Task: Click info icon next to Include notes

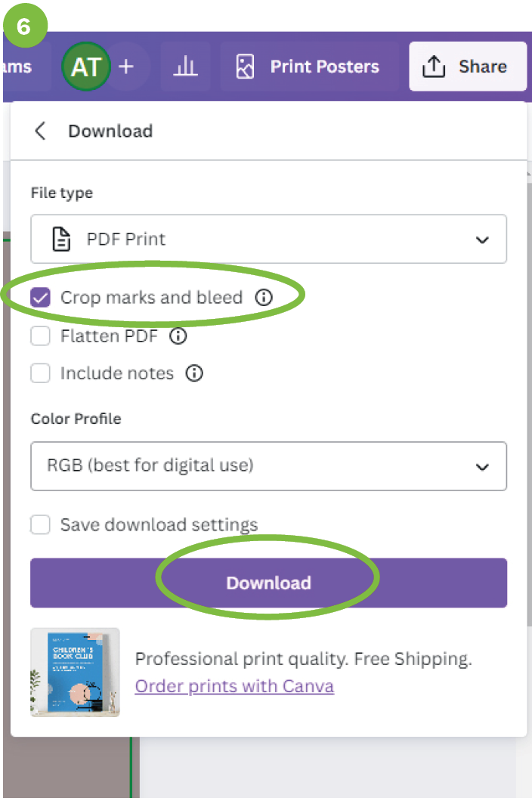Action: (194, 373)
